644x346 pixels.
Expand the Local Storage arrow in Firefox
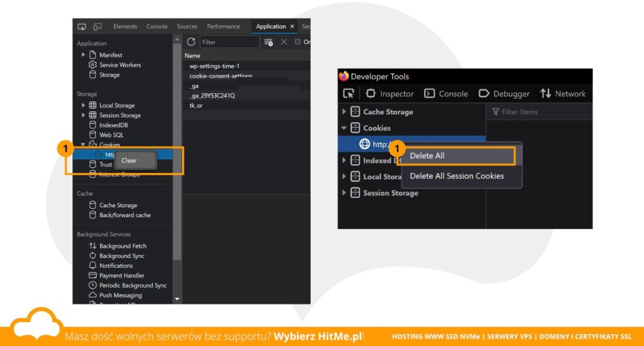344,176
